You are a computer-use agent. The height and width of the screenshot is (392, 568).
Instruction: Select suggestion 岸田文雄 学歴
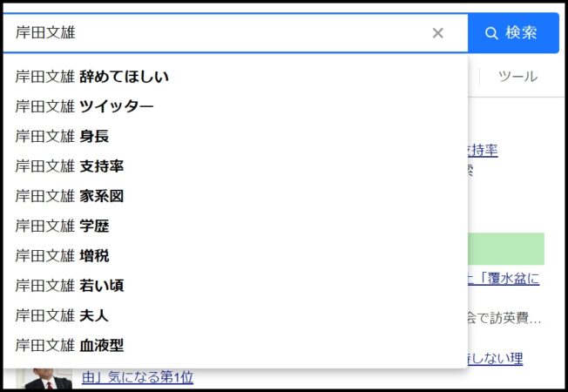coord(235,226)
